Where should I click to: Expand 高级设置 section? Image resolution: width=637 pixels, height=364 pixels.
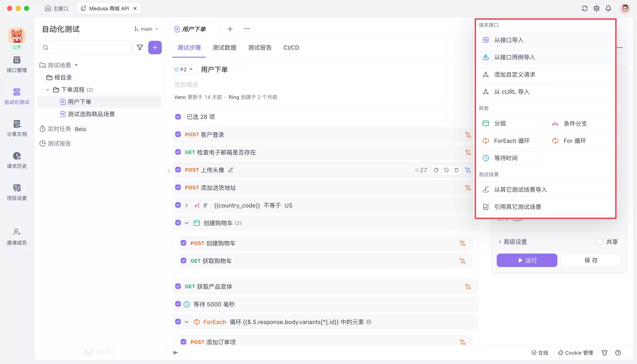pyautogui.click(x=513, y=242)
